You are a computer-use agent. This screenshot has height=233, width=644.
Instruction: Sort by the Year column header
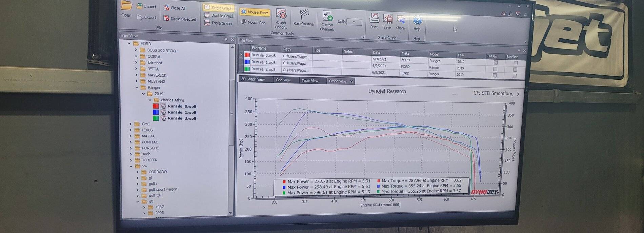point(470,55)
